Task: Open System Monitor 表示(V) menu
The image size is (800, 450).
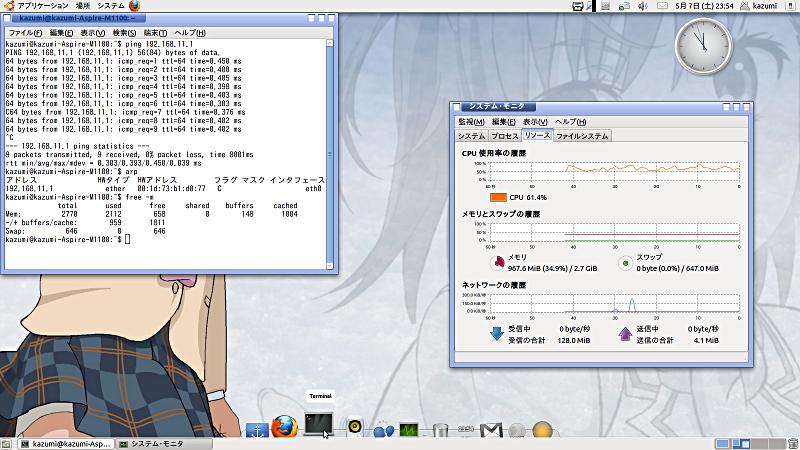Action: tap(535, 122)
